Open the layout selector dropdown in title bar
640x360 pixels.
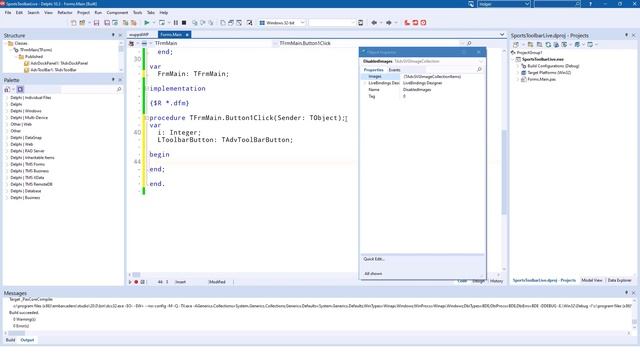point(527,4)
